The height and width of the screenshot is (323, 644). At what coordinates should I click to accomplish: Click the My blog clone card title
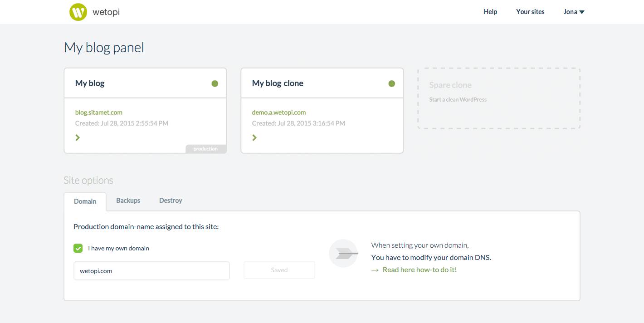pyautogui.click(x=278, y=83)
